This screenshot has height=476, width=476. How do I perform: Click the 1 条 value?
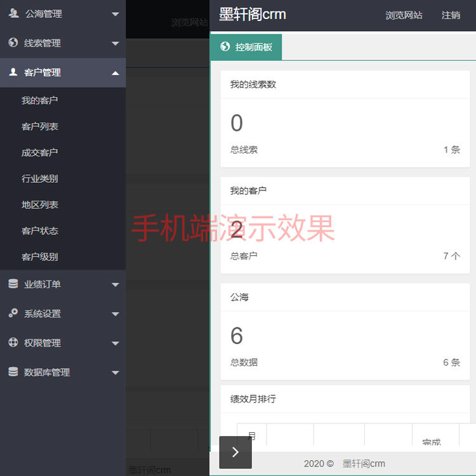click(451, 150)
